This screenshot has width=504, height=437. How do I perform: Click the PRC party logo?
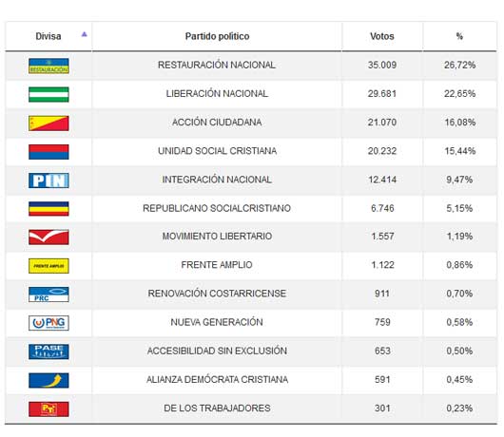click(x=48, y=294)
